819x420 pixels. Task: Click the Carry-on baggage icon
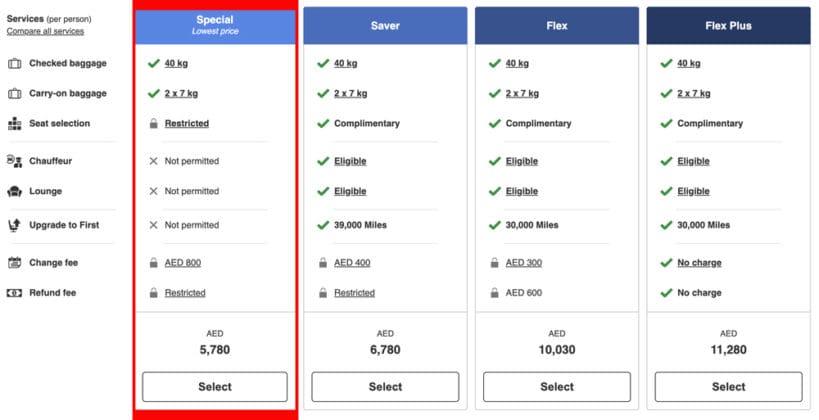[x=15, y=94]
